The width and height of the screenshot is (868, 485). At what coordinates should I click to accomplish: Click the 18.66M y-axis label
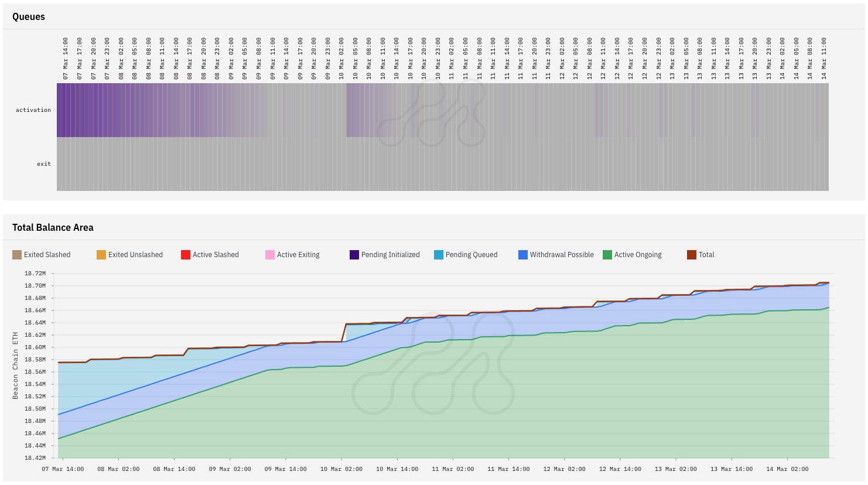coord(35,310)
